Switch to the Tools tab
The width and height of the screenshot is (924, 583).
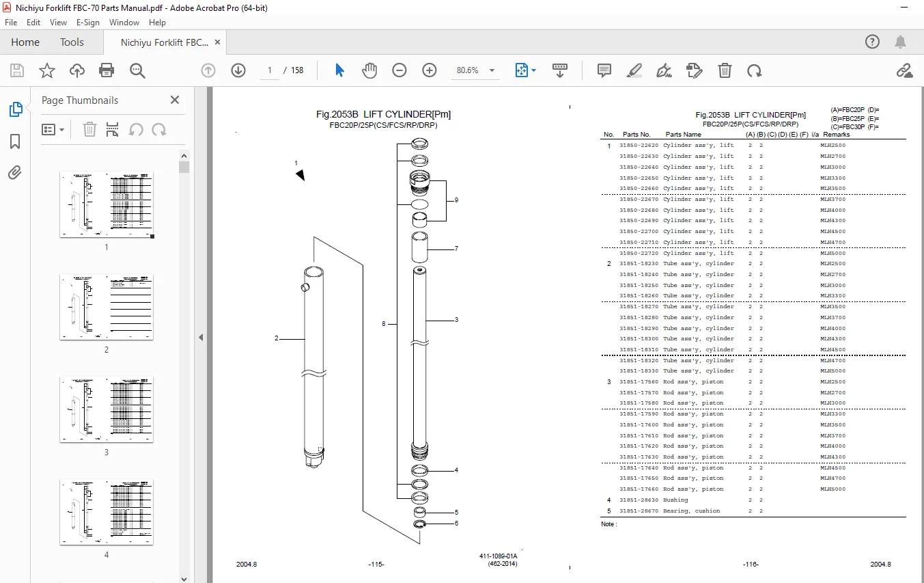click(72, 42)
